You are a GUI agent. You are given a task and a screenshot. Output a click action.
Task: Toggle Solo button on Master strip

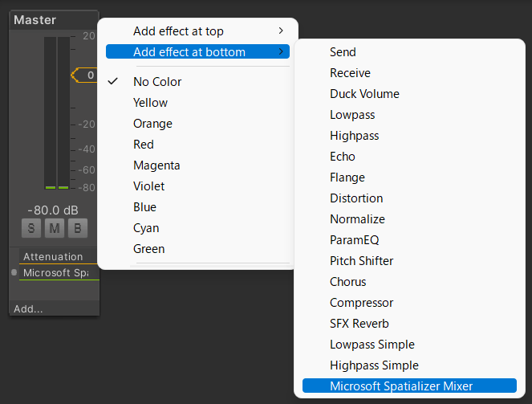pyautogui.click(x=31, y=228)
